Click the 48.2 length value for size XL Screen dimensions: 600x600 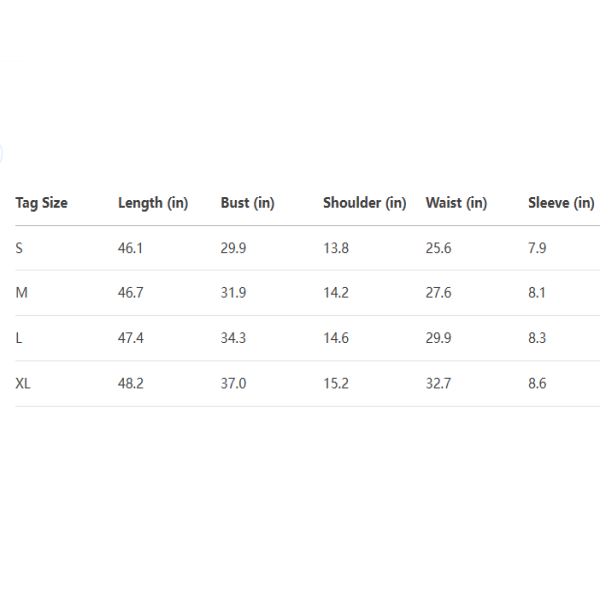point(131,383)
